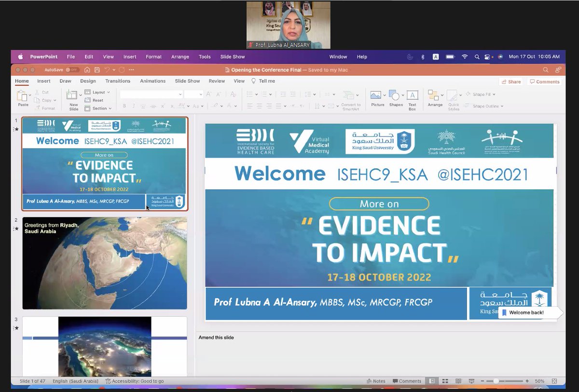Image resolution: width=579 pixels, height=392 pixels.
Task: Open the font name dropdown
Action: tap(180, 95)
